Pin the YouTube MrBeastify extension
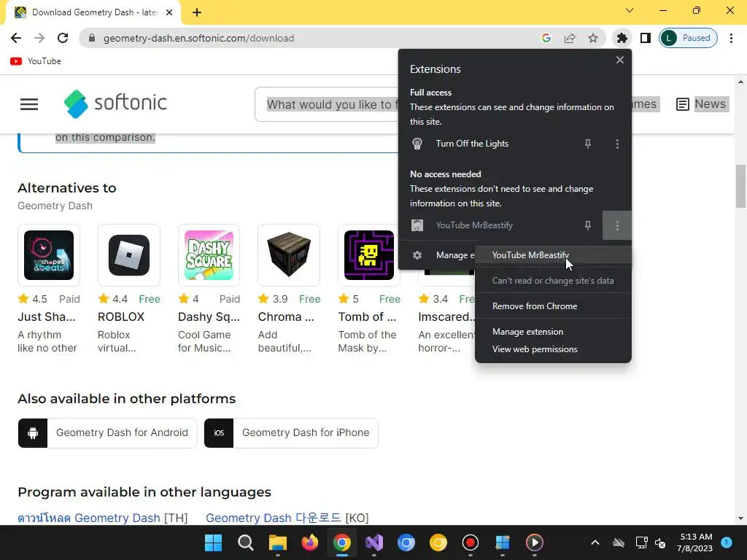The height and width of the screenshot is (560, 747). (x=588, y=225)
